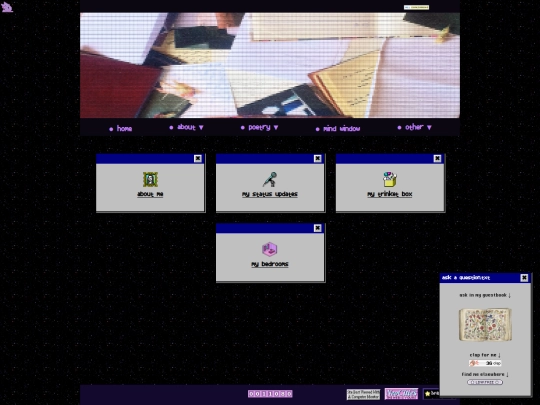Follow the 'my trinket box' link
Screen dimensions: 540x405
(390, 194)
